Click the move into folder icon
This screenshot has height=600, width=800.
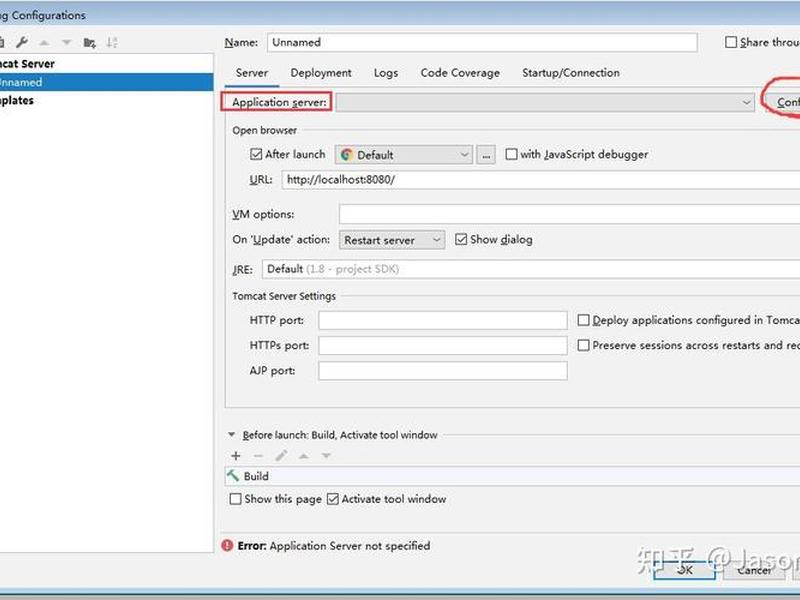coord(89,43)
